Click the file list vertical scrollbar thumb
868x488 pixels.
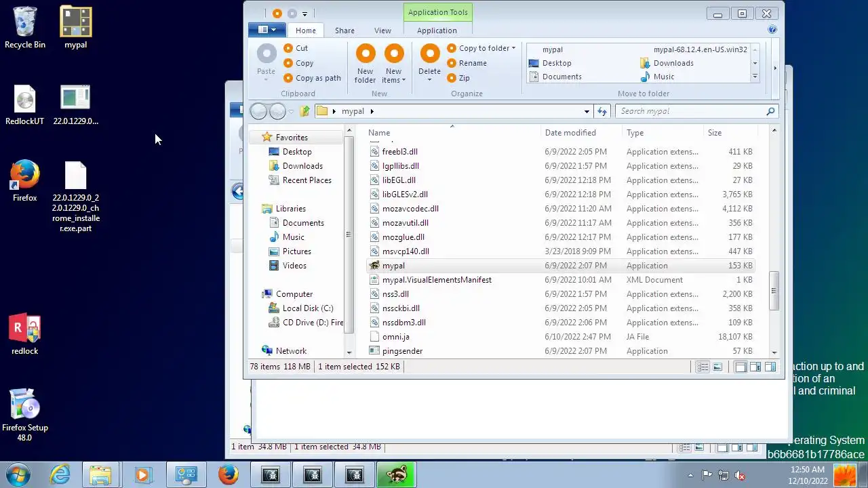tap(774, 291)
